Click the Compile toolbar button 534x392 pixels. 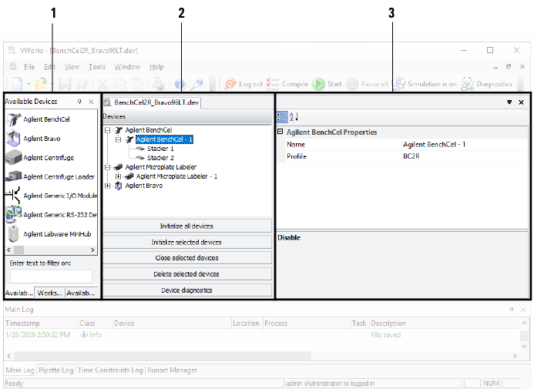pos(287,84)
